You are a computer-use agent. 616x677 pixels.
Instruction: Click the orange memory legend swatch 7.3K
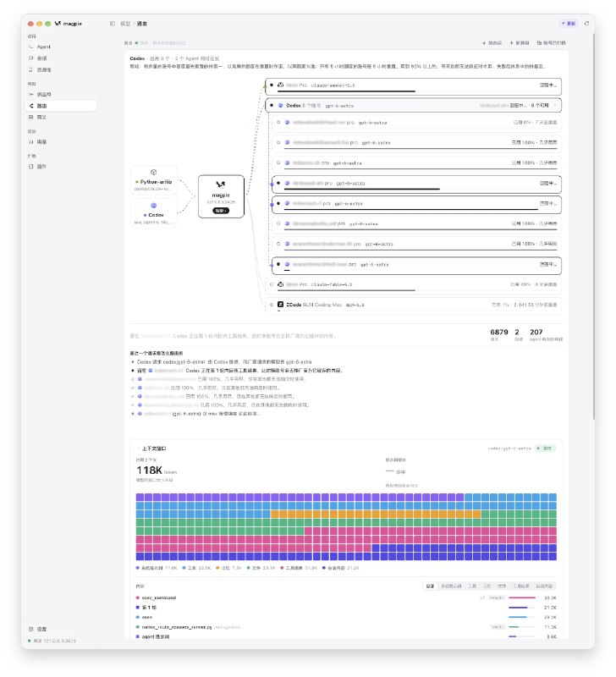(x=217, y=568)
